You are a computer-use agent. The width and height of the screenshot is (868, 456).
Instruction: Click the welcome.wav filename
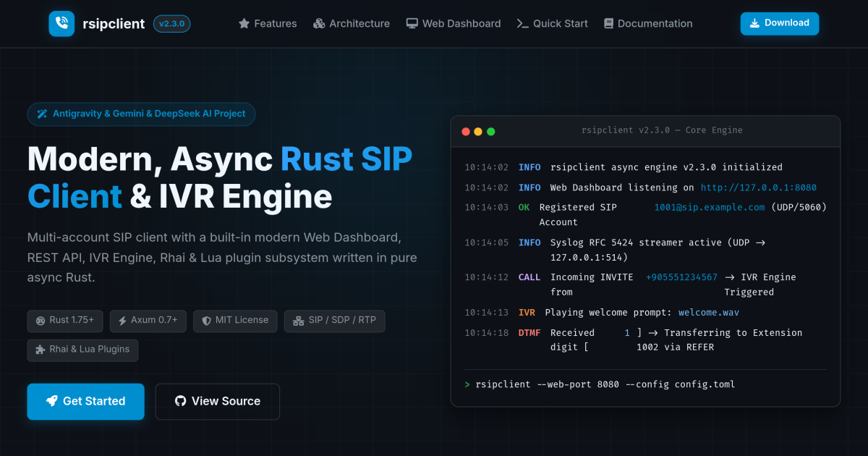[x=709, y=313]
